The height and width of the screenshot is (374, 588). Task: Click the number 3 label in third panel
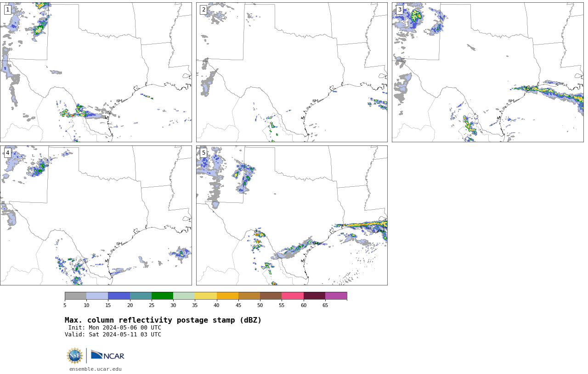coord(399,10)
